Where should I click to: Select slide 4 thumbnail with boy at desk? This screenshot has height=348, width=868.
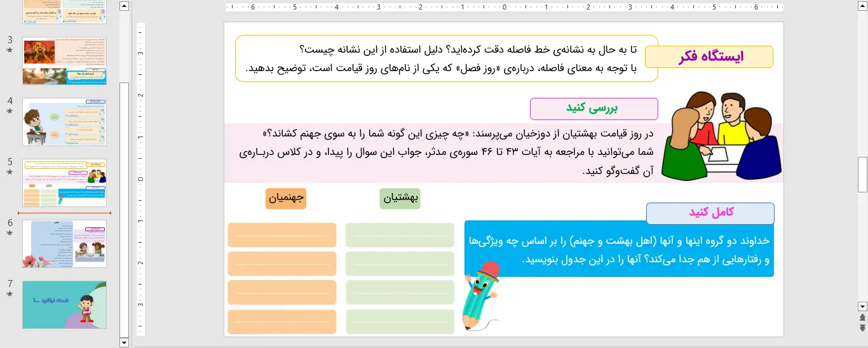click(64, 121)
